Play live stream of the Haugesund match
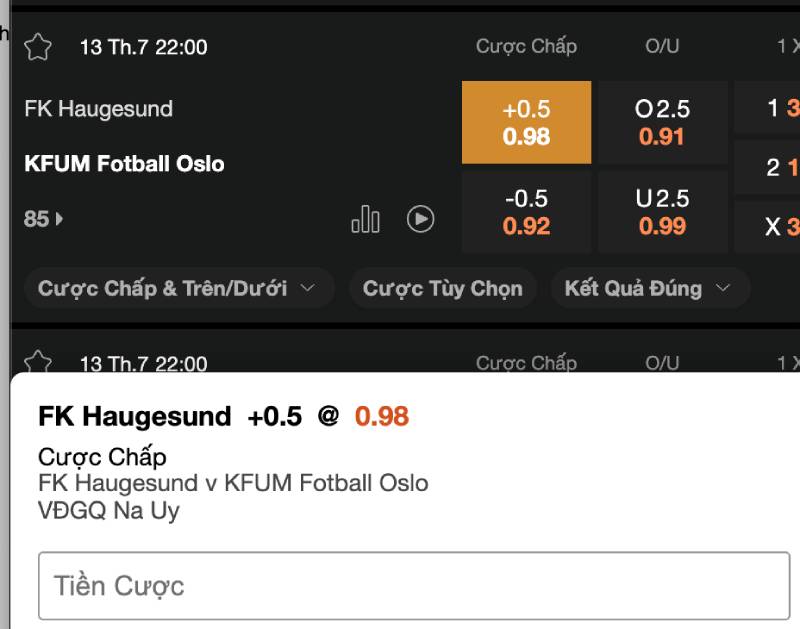 click(x=420, y=218)
